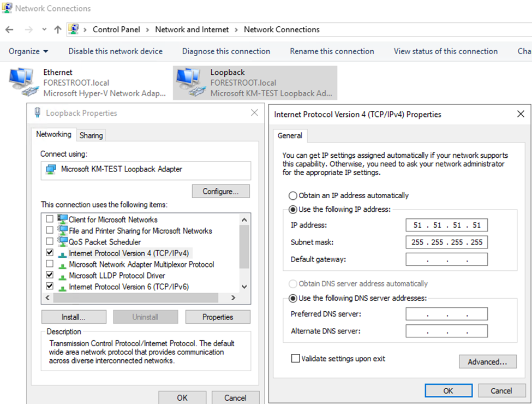Open Advanced TCP/IP settings
The height and width of the screenshot is (404, 532).
click(x=488, y=361)
